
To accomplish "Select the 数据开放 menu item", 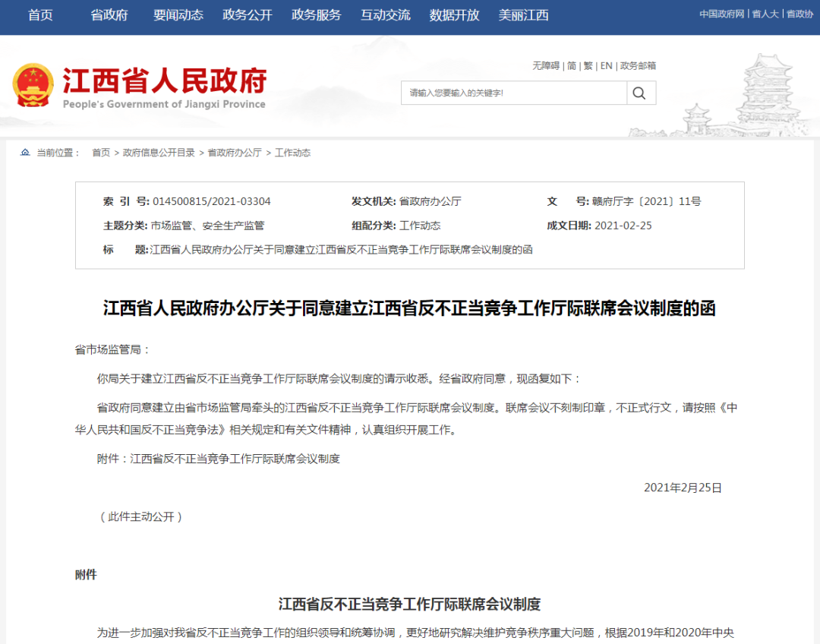I will coord(454,14).
